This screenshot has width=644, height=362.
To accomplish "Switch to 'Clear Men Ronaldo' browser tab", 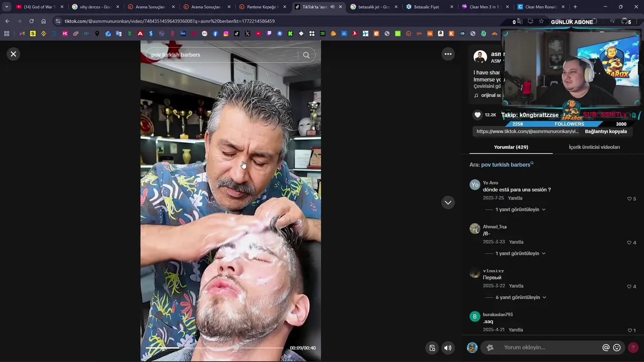I will (x=541, y=7).
